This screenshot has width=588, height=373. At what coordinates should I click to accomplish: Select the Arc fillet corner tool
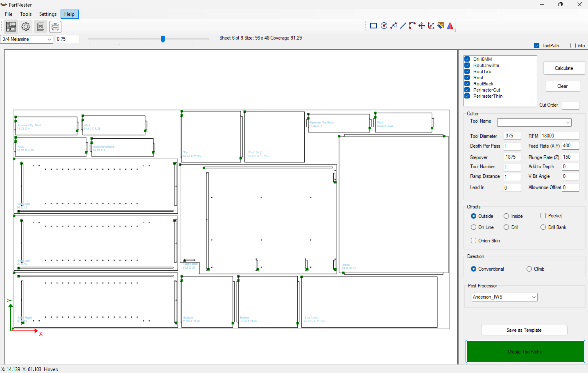pyautogui.click(x=412, y=26)
